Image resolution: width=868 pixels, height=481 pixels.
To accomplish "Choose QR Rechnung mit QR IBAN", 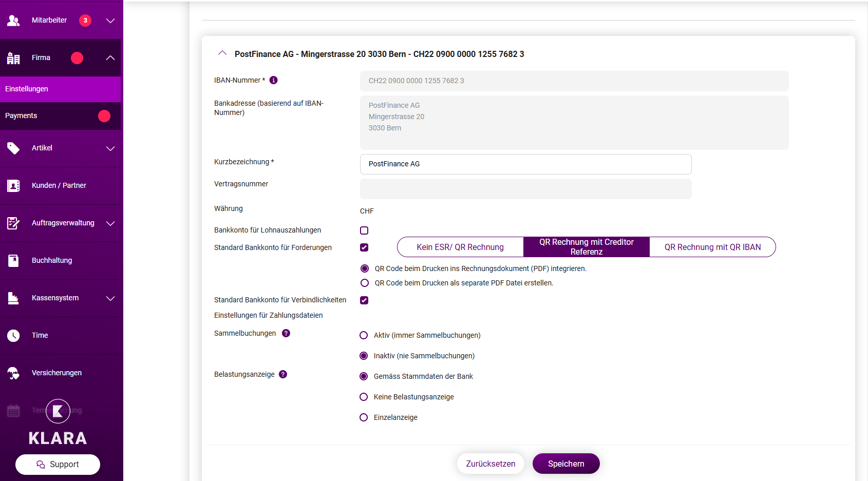I will click(x=712, y=247).
